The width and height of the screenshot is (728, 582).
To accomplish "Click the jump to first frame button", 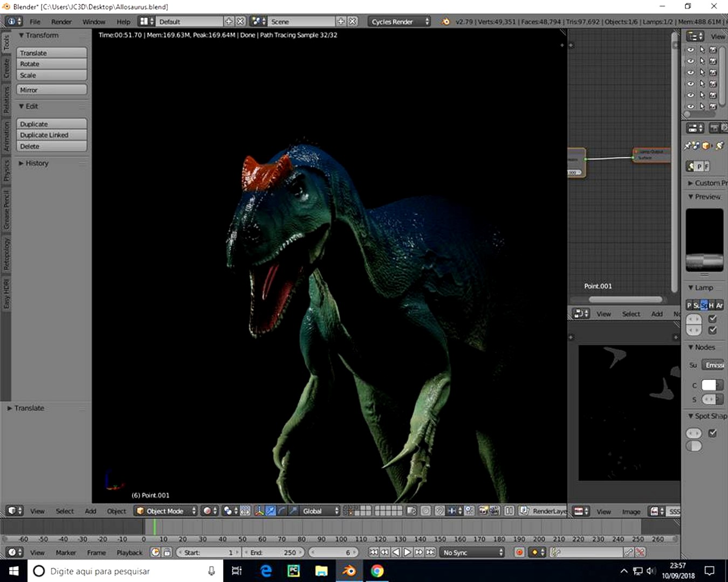I will (x=373, y=552).
